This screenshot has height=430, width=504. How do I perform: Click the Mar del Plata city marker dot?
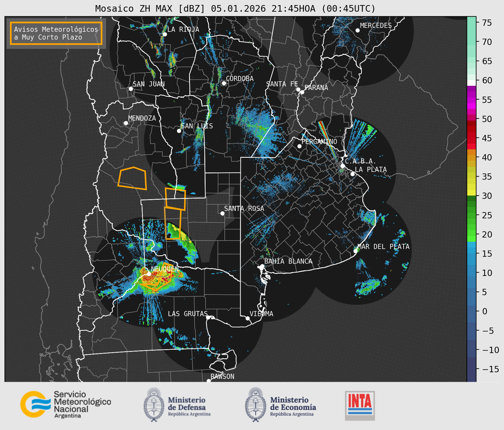coord(356,251)
